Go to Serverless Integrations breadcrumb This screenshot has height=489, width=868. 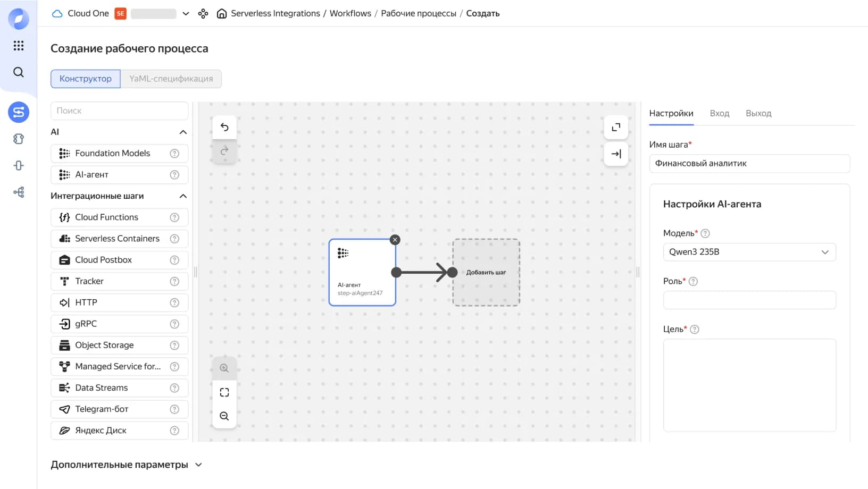276,13
